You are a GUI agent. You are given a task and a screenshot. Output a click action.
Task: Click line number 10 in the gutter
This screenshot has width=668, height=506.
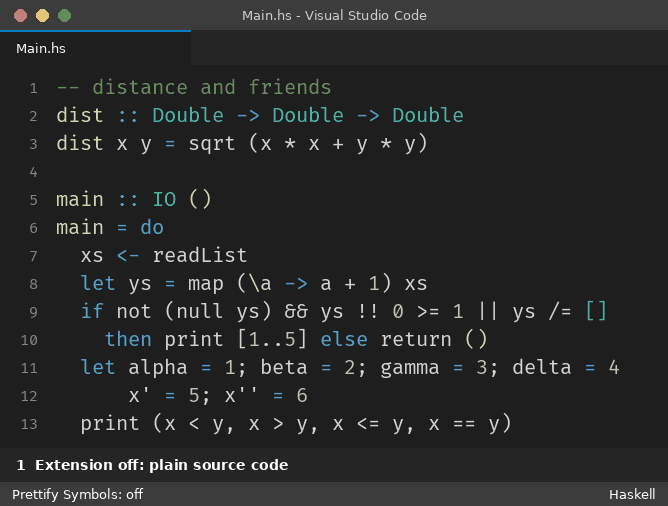29,340
